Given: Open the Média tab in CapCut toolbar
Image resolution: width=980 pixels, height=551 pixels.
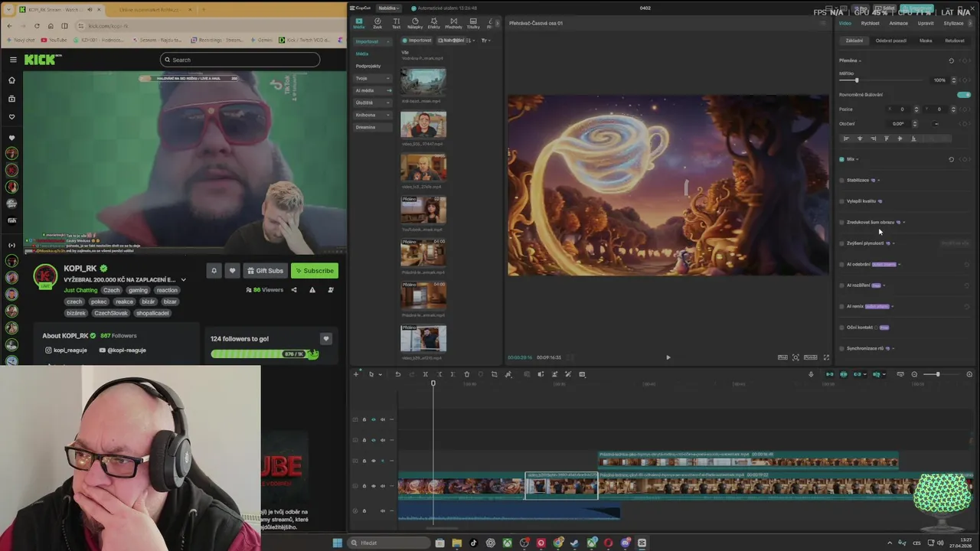Looking at the screenshot, I should coord(358,23).
